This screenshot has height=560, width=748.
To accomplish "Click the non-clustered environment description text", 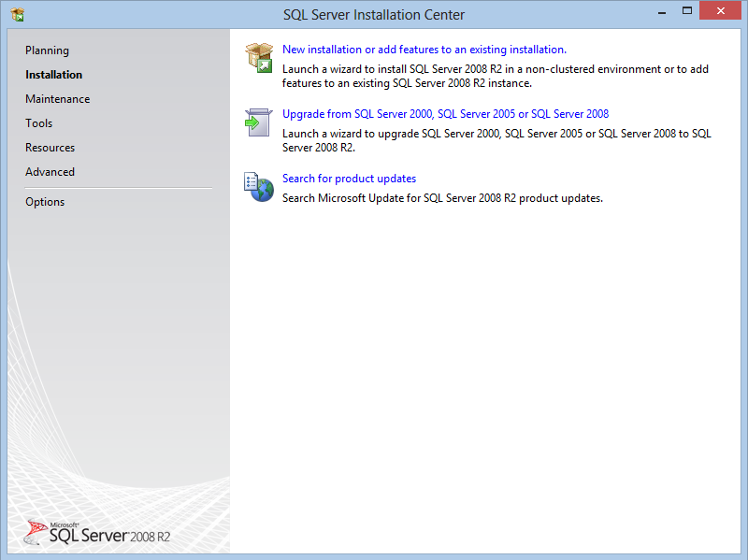I will click(495, 76).
